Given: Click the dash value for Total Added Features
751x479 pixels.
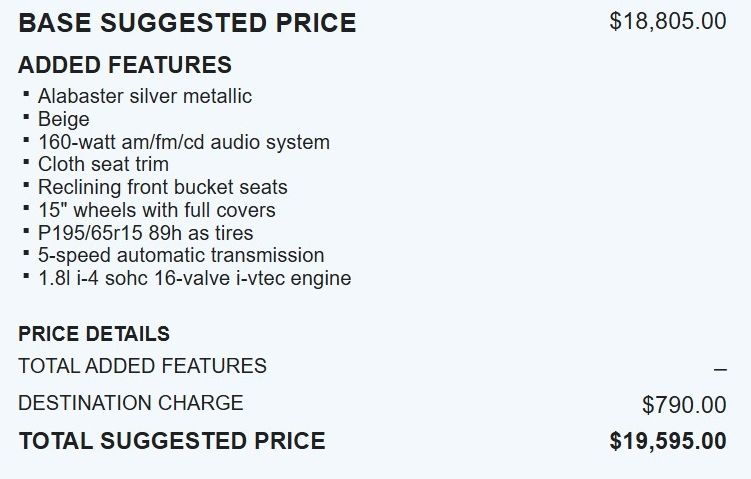Looking at the screenshot, I should 720,369.
